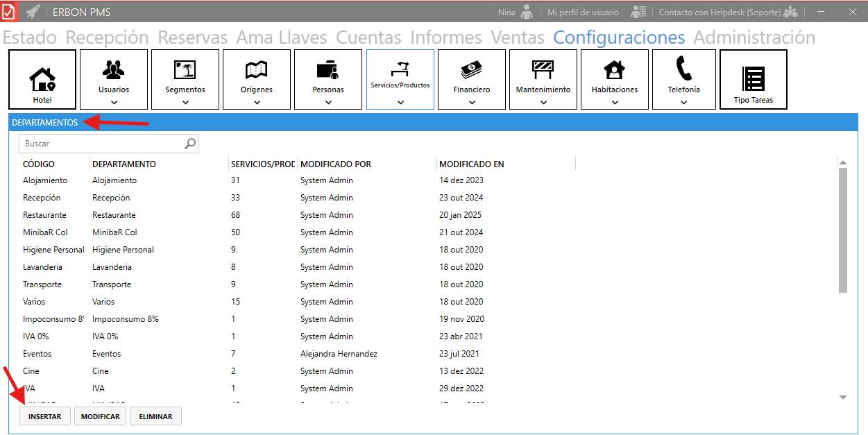Click the scroll down arrow of list

[x=843, y=398]
